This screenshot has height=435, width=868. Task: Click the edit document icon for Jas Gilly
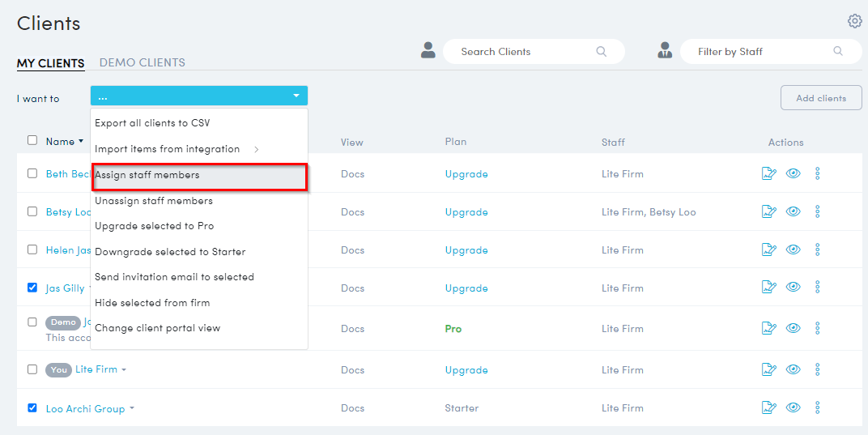click(x=769, y=288)
